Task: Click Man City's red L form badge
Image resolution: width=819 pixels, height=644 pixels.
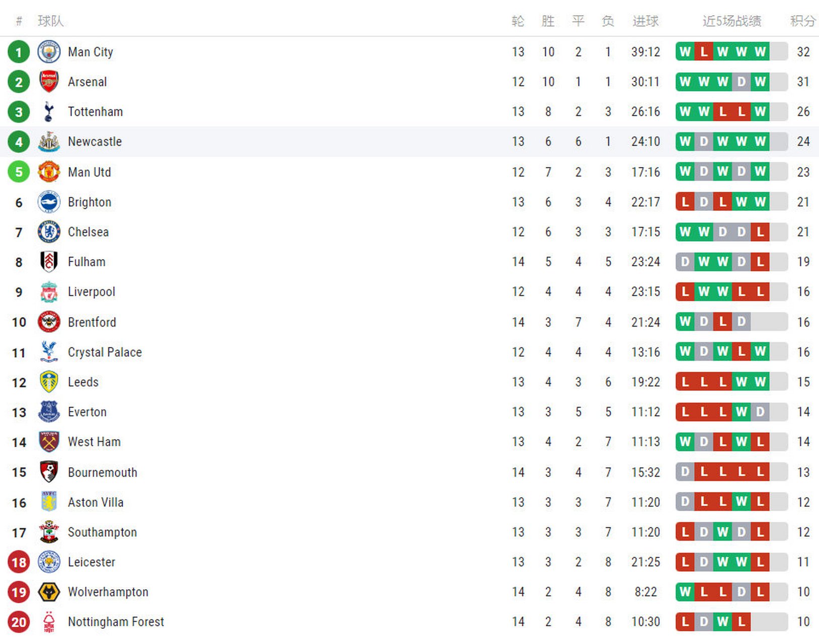Action: (x=704, y=52)
